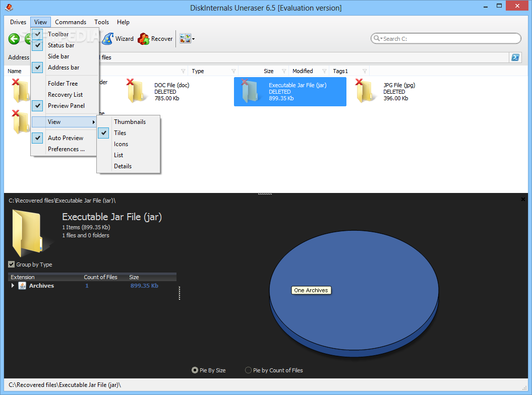Click the '1 files and 0 folders' text
This screenshot has height=395, width=532.
86,235
